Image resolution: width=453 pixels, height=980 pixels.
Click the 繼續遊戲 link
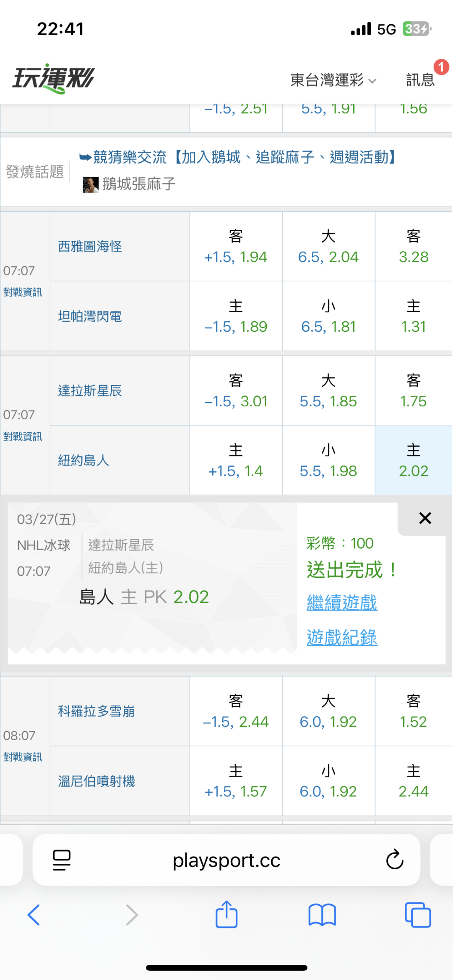(342, 603)
